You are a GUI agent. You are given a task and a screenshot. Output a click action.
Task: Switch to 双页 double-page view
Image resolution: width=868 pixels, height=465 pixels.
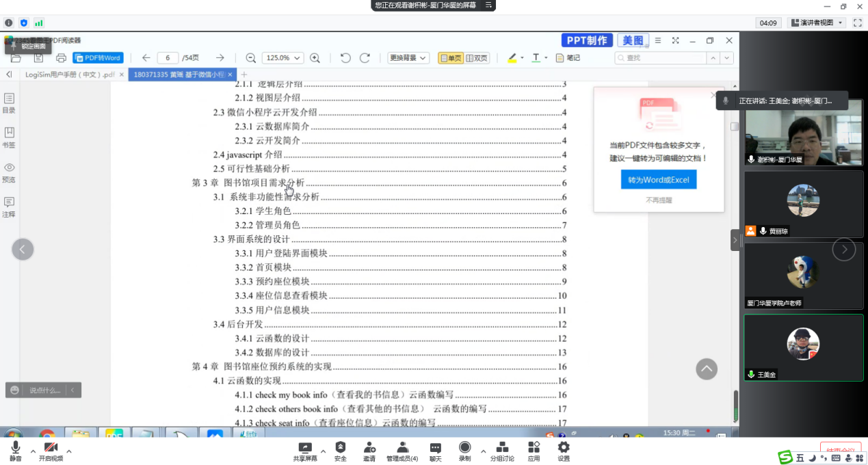[477, 58]
